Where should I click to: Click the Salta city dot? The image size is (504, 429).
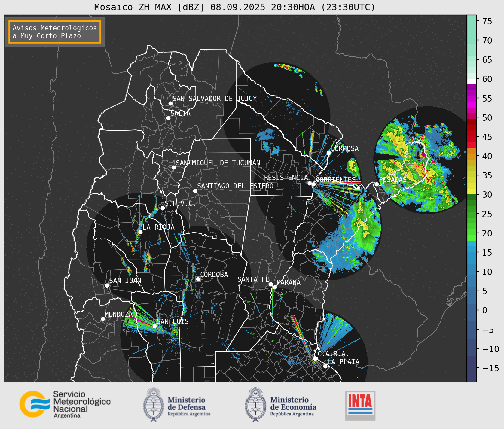coord(169,118)
